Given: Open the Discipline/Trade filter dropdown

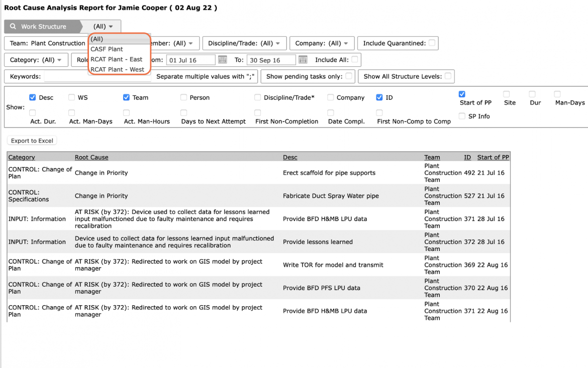Looking at the screenshot, I should coord(245,43).
